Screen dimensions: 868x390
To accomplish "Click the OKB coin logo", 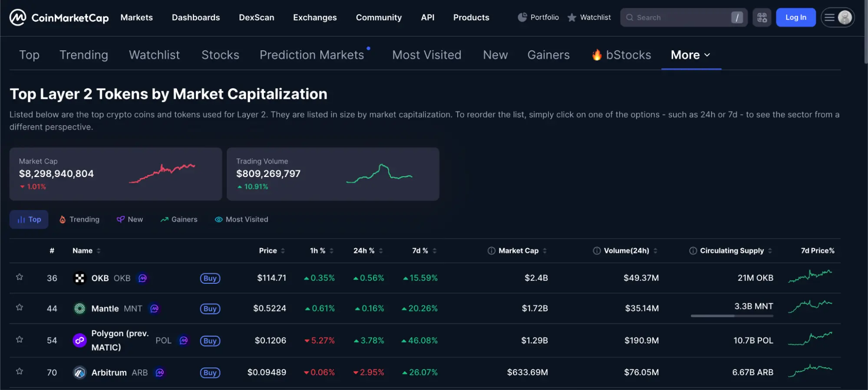I will click(x=79, y=278).
